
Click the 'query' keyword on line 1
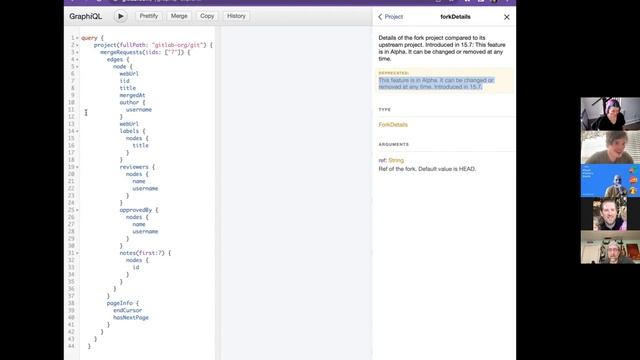(x=89, y=38)
